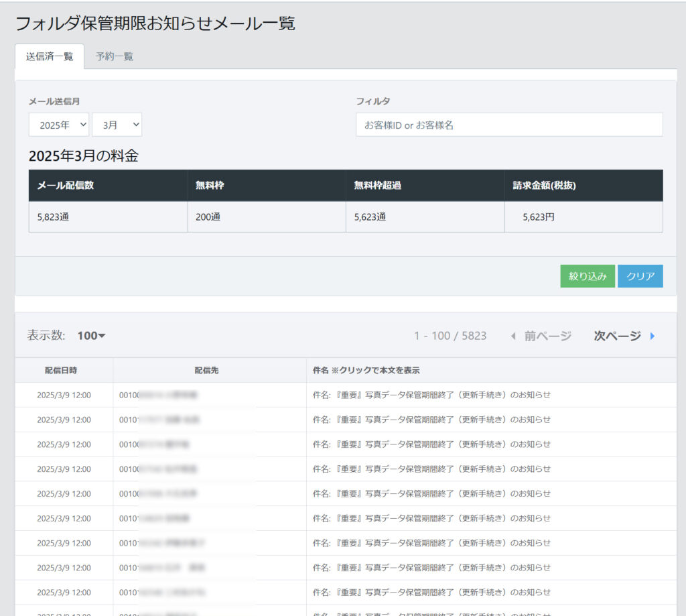686x616 pixels.
Task: Focus the お客様ID or お客様名 filter field
Action: pyautogui.click(x=508, y=125)
